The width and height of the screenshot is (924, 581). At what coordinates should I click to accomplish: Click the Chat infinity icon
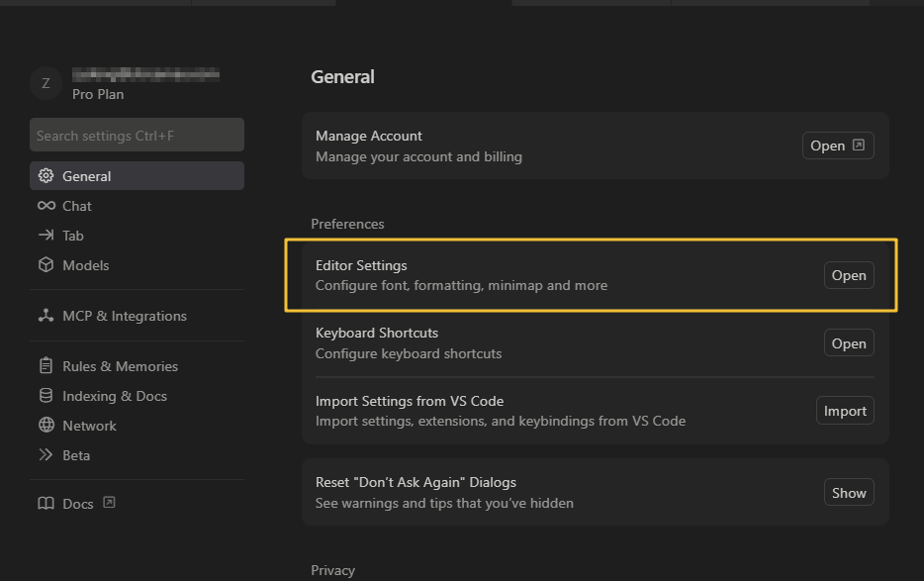46,206
